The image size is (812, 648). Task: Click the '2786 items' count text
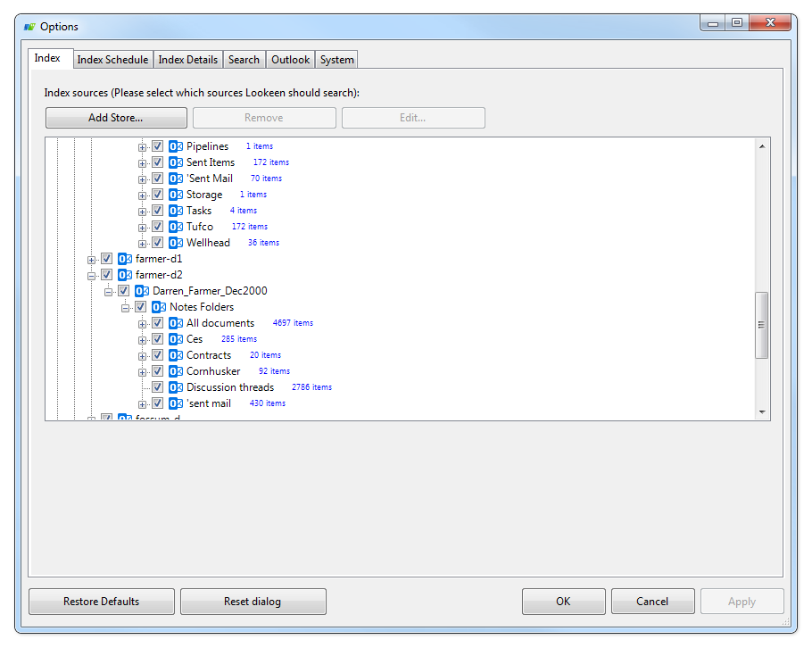click(x=311, y=387)
